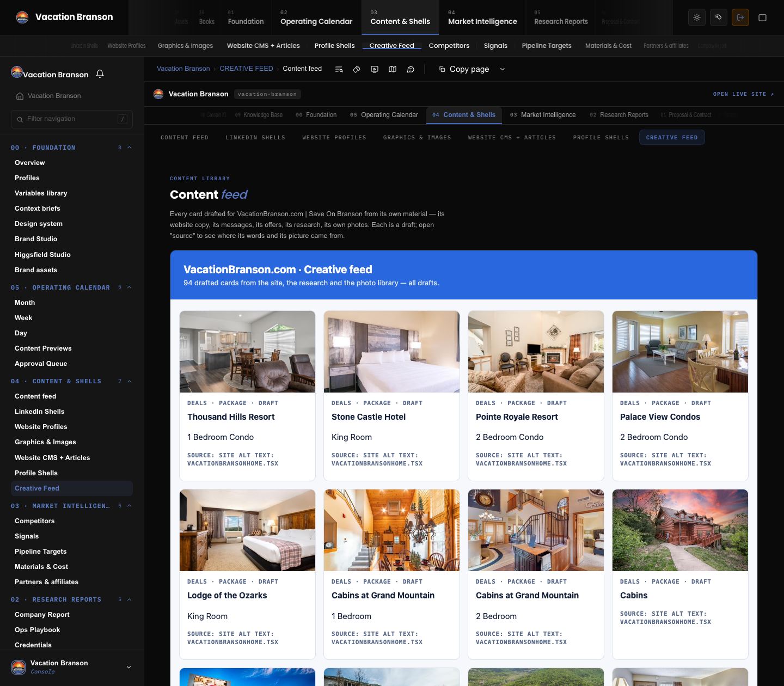Click the Vacation Branson logo in page header
784x686 pixels.
click(158, 94)
